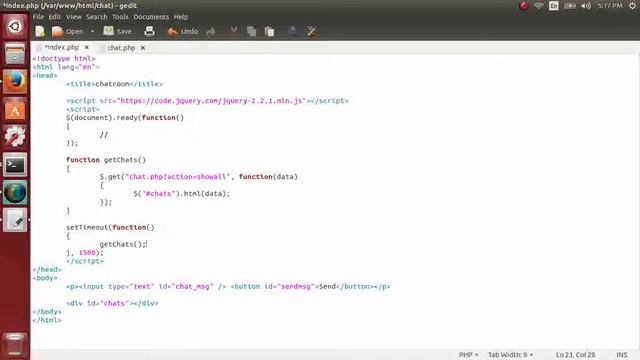Viewport: 640px width, 360px height.
Task: Open the sound volume indicator
Action: coord(586,6)
